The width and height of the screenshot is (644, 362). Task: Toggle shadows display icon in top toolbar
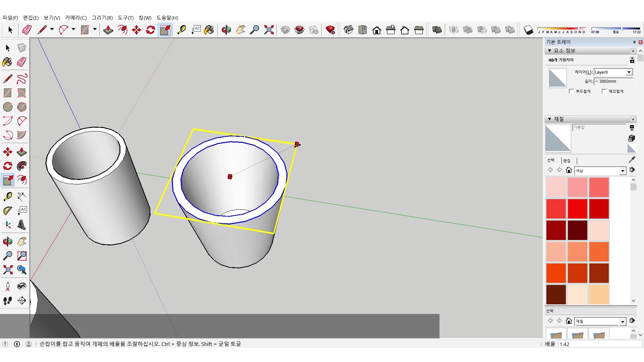click(x=528, y=30)
